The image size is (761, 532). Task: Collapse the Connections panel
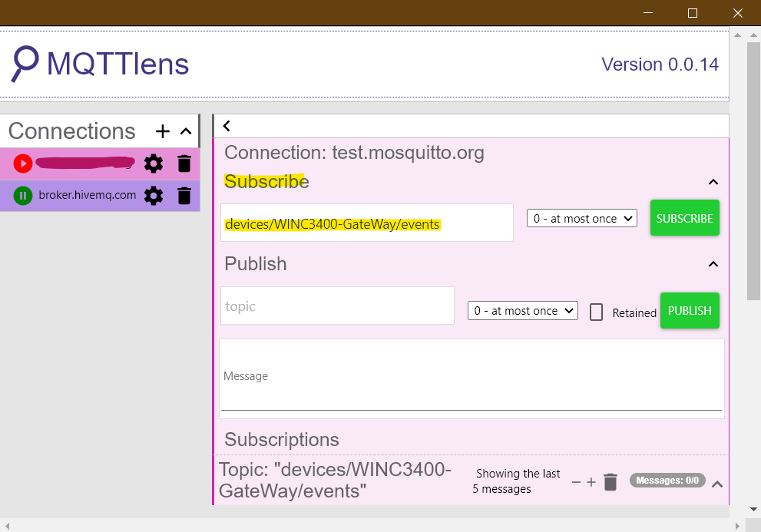[x=186, y=131]
